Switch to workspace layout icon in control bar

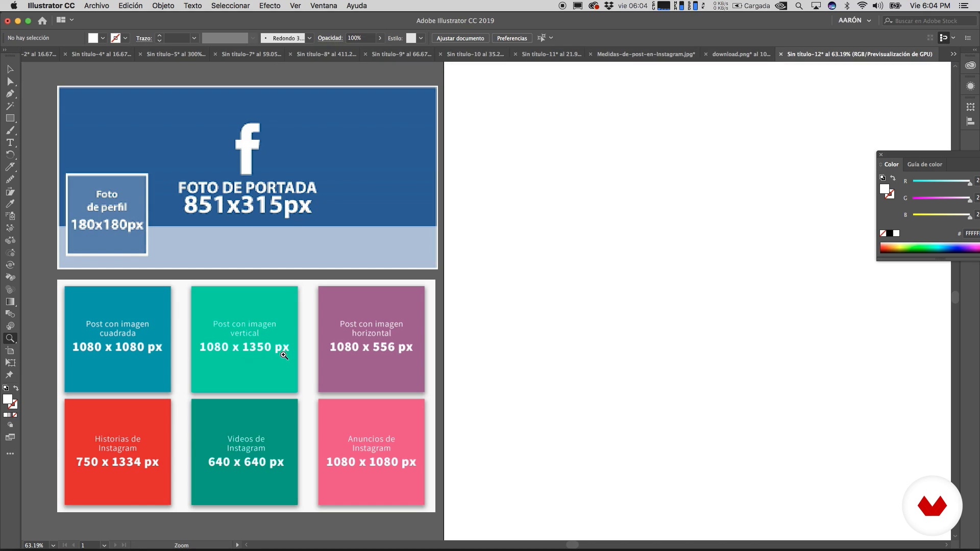61,20
